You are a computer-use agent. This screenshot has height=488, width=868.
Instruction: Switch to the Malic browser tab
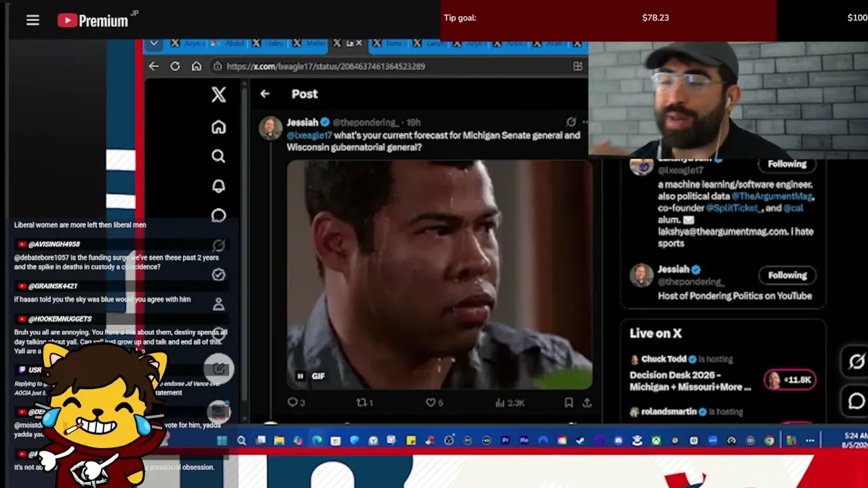[310, 43]
